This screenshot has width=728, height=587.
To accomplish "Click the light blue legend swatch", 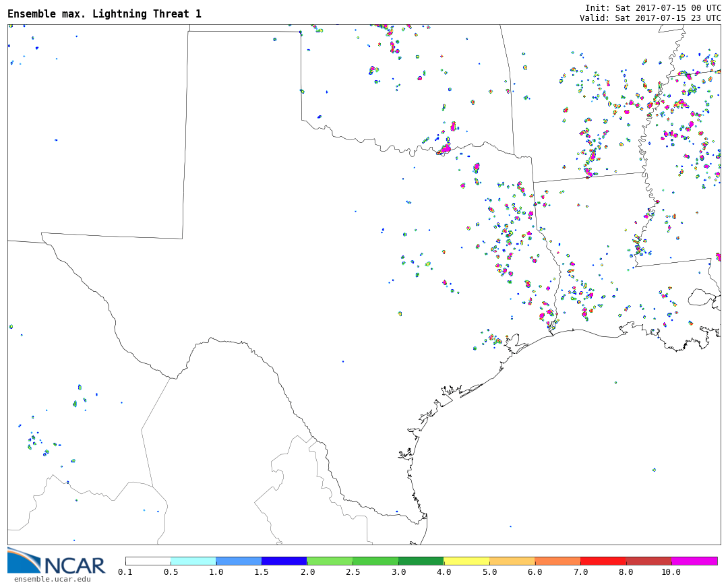I will [x=239, y=561].
